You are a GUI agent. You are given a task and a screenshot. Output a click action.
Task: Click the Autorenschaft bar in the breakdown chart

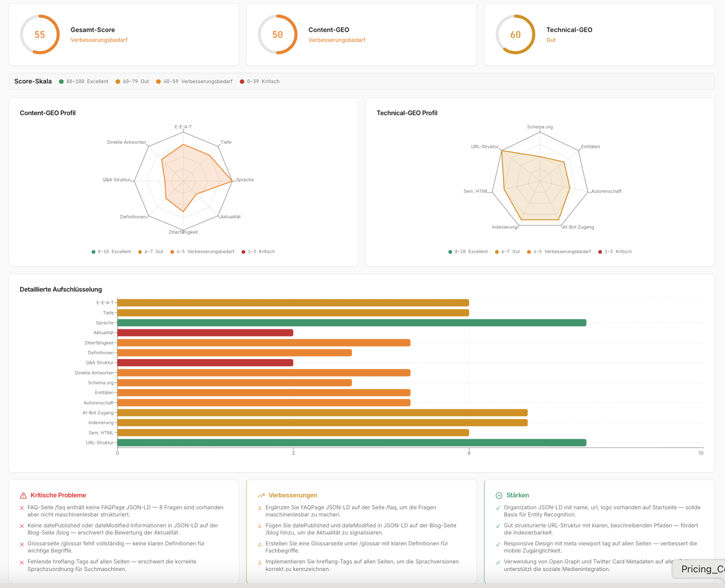click(264, 403)
